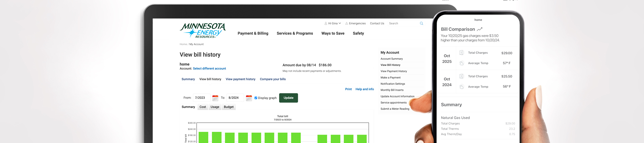This screenshot has width=644, height=143.
Task: Open the To date calendar icon
Action: coord(249,98)
